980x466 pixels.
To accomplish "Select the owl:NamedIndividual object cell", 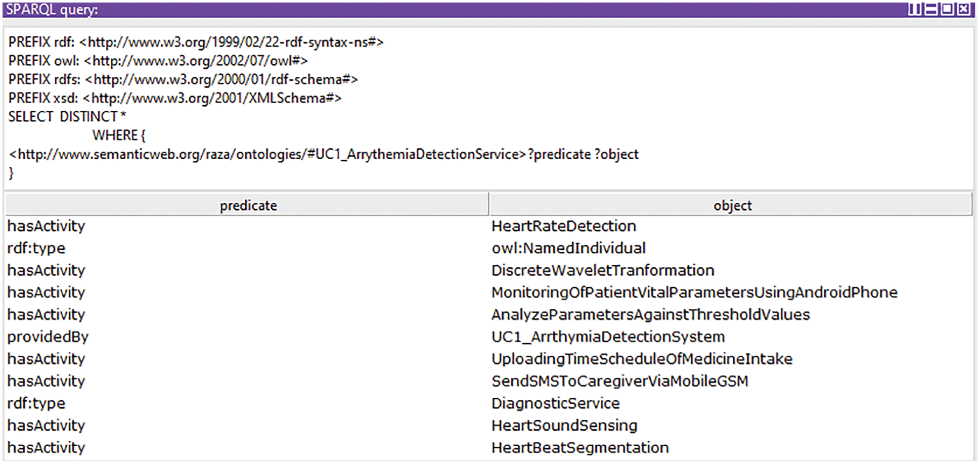I will coord(568,248).
